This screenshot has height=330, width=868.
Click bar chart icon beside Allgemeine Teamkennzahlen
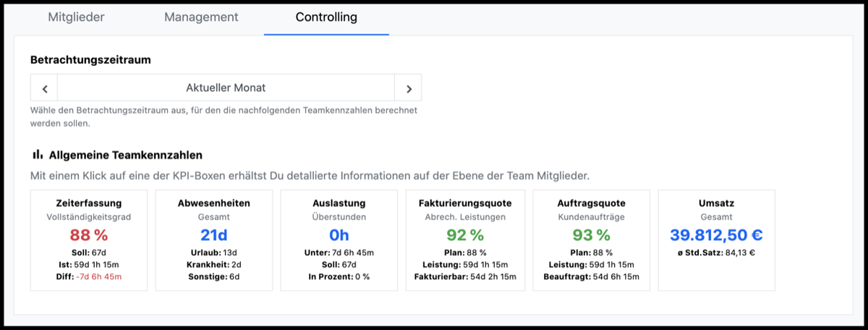[38, 154]
